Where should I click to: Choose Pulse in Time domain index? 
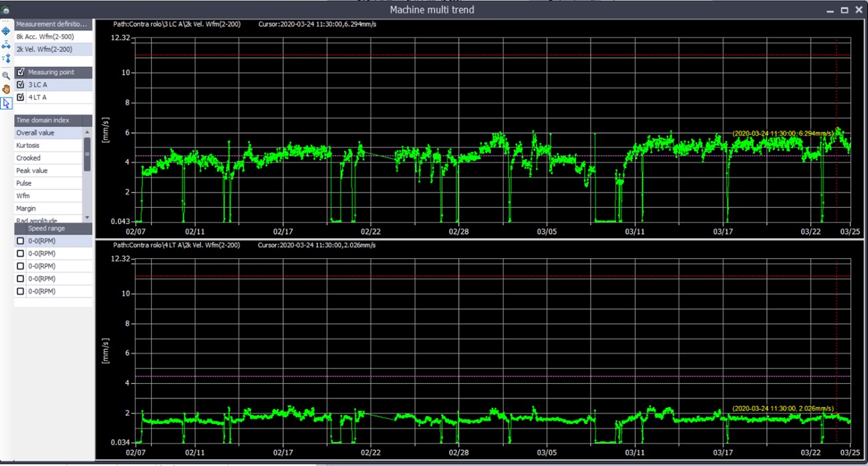pos(49,184)
